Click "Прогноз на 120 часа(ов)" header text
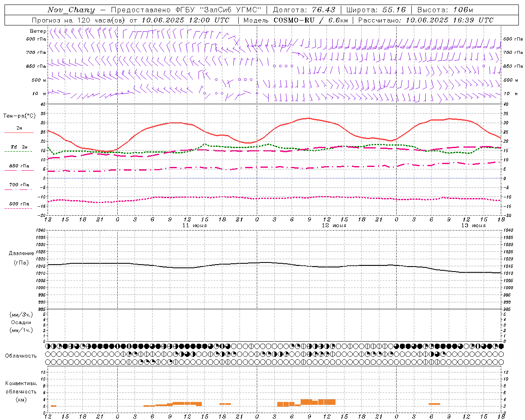This screenshot has width=525, height=420. (x=79, y=20)
